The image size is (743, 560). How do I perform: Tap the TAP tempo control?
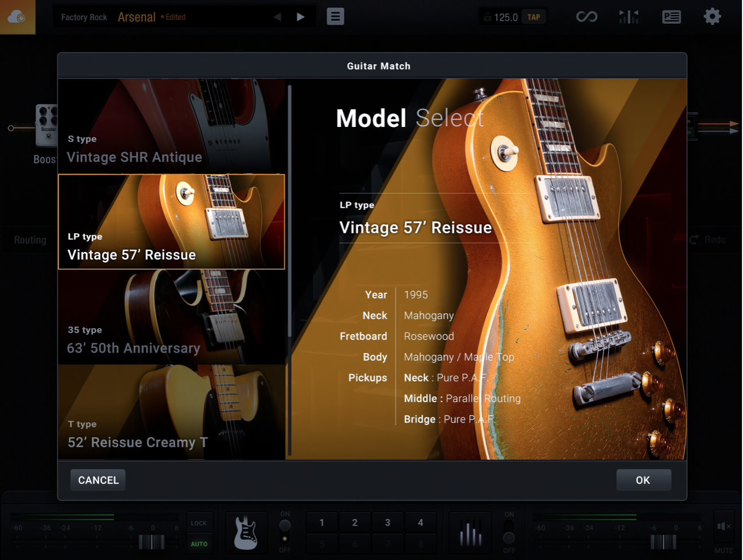533,16
